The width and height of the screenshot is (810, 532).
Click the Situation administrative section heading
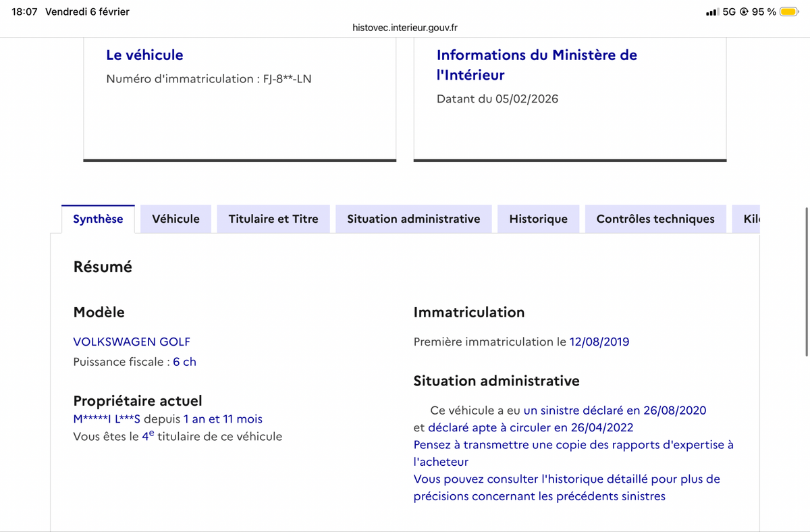(x=496, y=381)
